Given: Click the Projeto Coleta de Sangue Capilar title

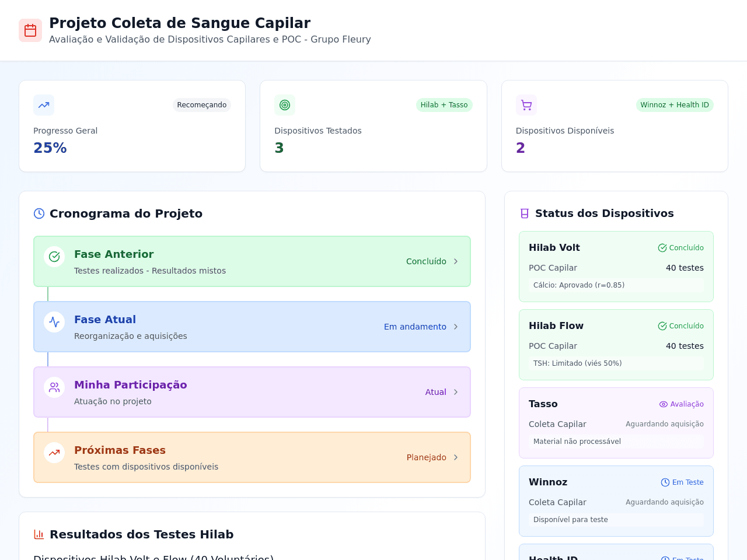Looking at the screenshot, I should coord(180,23).
